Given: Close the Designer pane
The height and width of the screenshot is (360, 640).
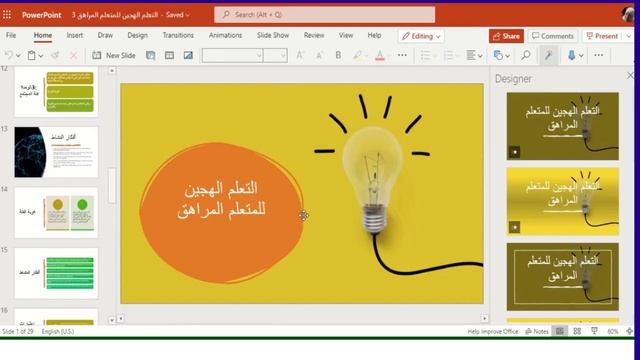Looking at the screenshot, I should coord(630,76).
